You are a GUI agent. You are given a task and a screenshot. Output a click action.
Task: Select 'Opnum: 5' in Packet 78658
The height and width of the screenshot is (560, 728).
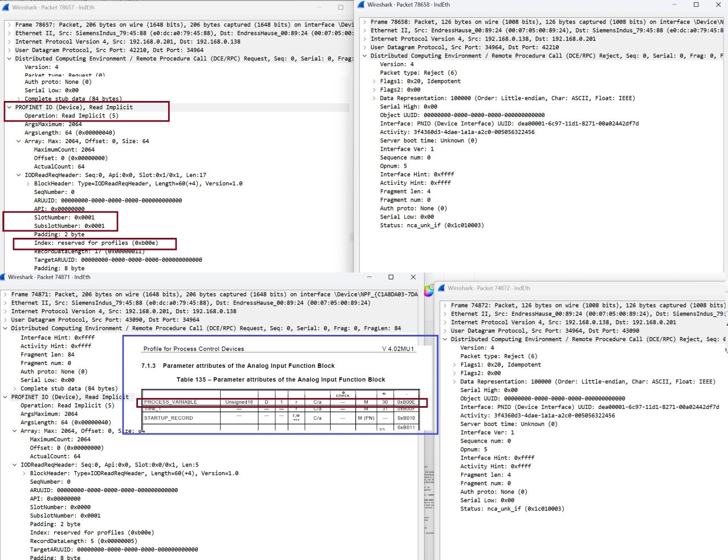pyautogui.click(x=393, y=166)
